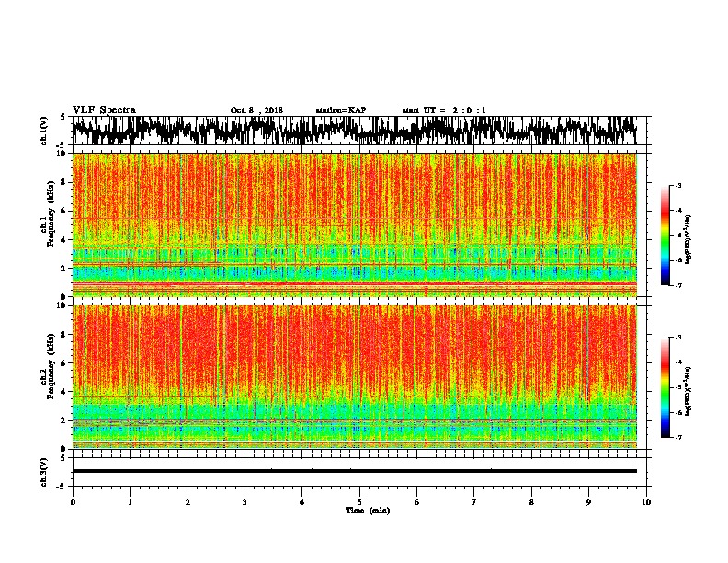Click the ch.2 colorbar log(PSD) label

click(x=688, y=391)
